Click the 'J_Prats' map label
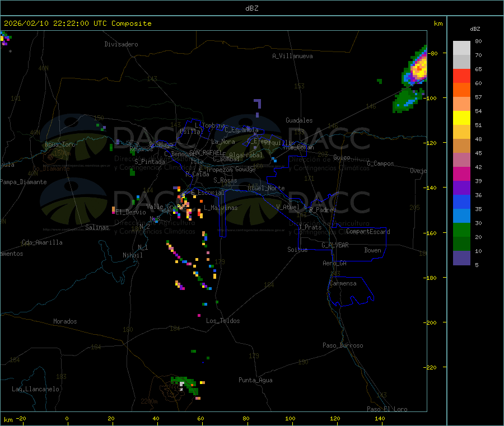504x426 pixels. click(310, 227)
